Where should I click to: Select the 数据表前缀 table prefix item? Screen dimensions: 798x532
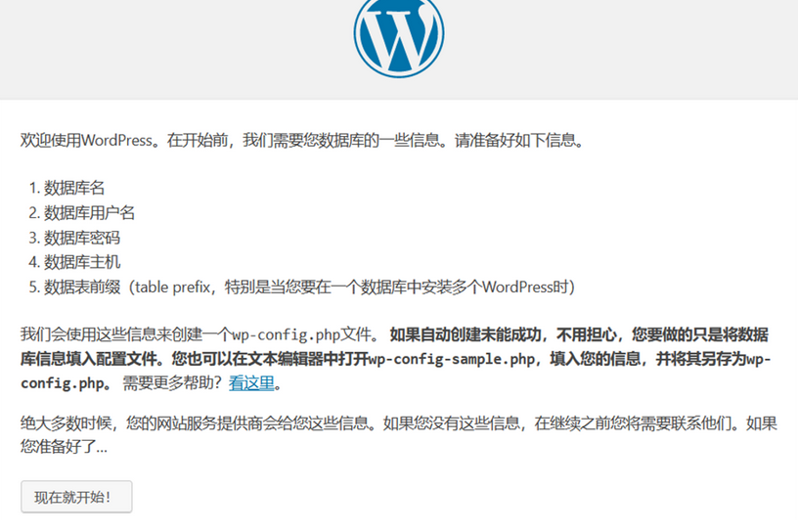tap(309, 288)
